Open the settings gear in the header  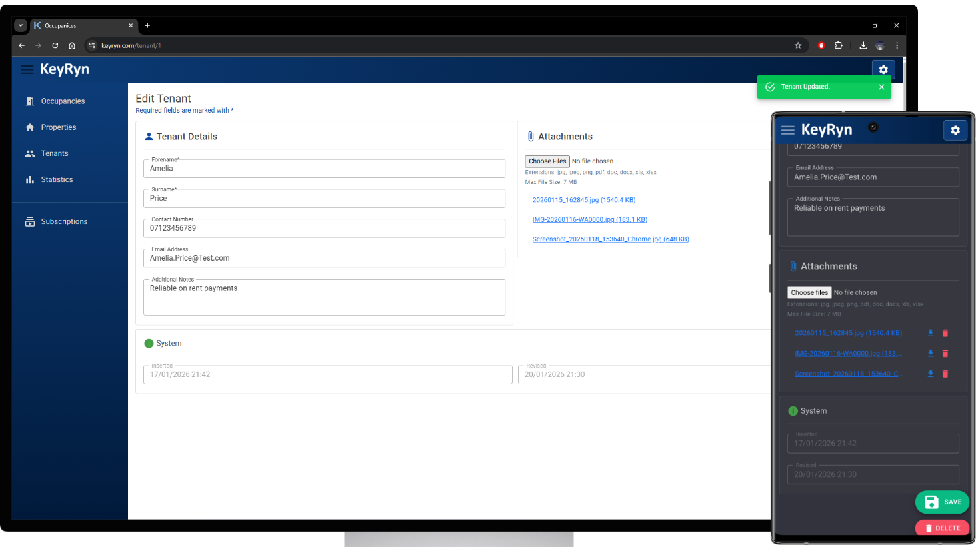[x=883, y=69]
